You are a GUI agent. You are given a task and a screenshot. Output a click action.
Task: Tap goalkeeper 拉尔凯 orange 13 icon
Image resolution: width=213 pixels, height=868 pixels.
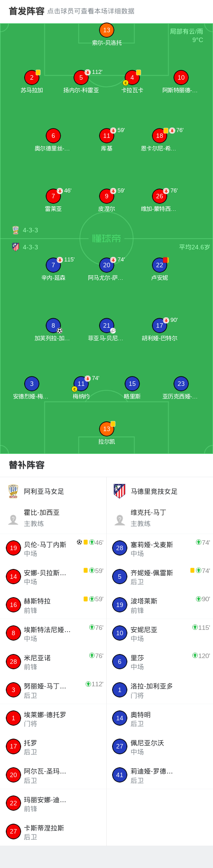point(107,429)
